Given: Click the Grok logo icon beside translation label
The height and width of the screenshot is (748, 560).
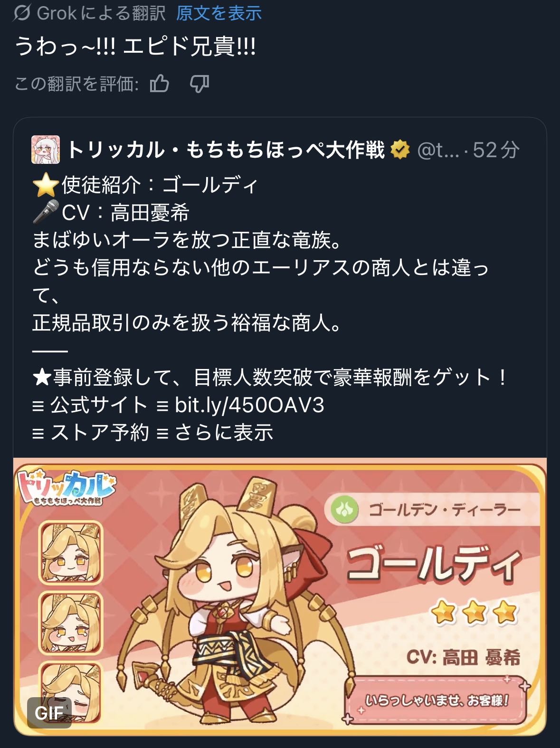Looking at the screenshot, I should click(22, 13).
